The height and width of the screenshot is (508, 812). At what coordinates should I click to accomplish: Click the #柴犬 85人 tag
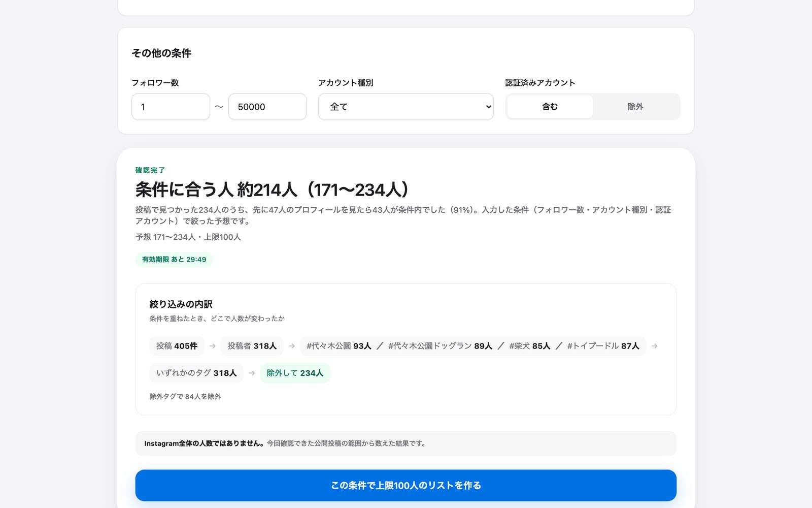pyautogui.click(x=530, y=346)
